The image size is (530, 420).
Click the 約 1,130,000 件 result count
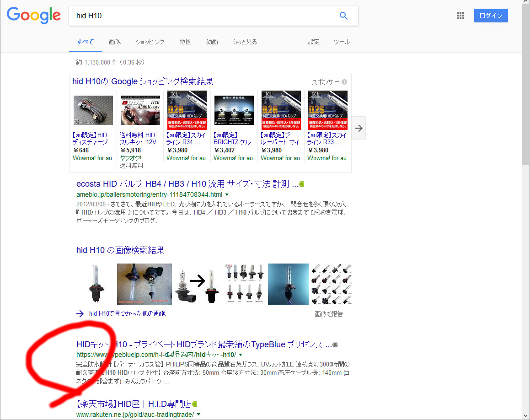coord(110,62)
